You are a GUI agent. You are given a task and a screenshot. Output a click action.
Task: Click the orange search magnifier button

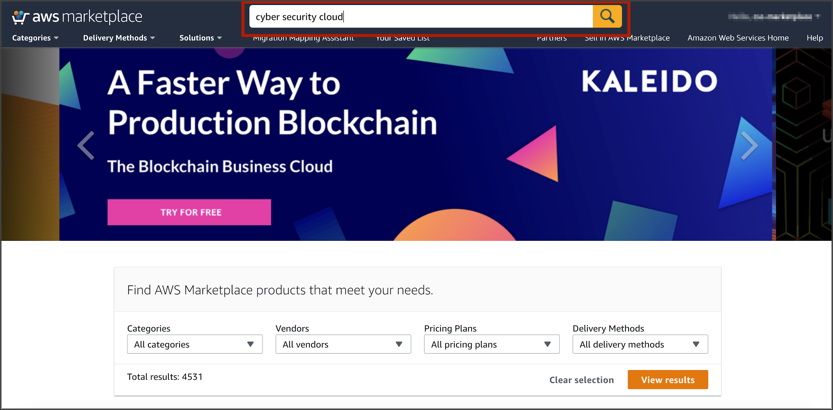click(607, 16)
